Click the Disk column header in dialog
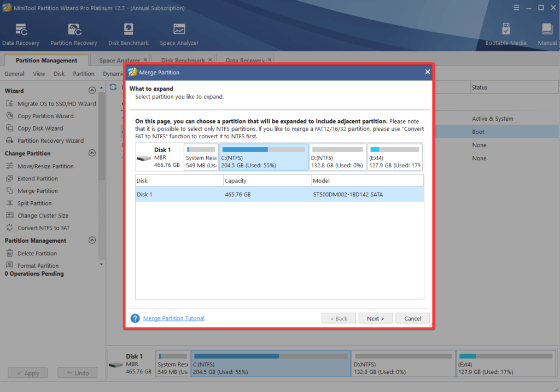This screenshot has height=392, width=560. pyautogui.click(x=179, y=180)
